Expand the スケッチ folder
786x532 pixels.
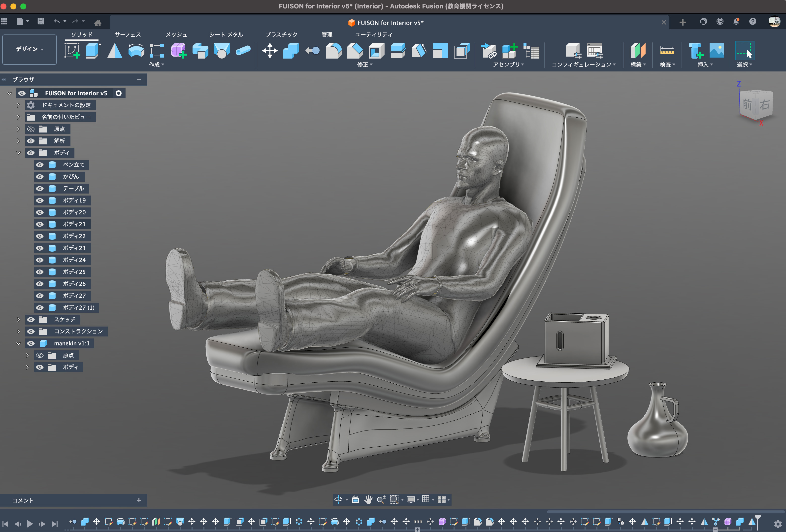pyautogui.click(x=19, y=319)
